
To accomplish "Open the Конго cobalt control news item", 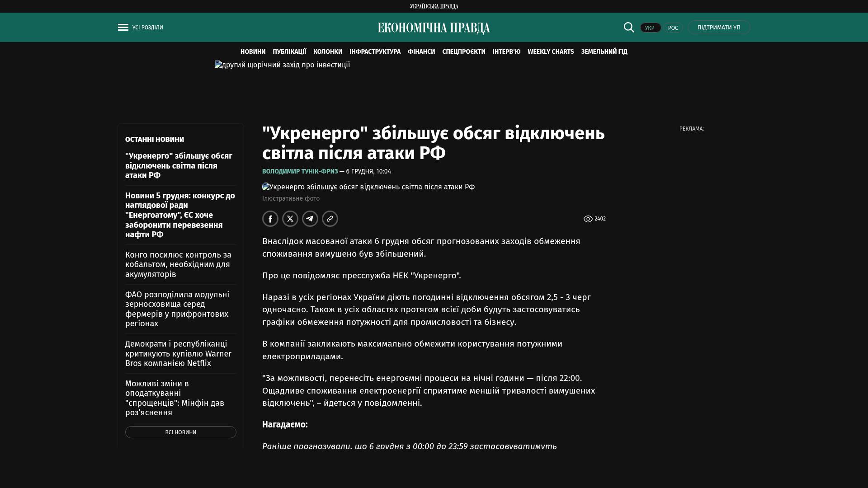I will point(178,264).
